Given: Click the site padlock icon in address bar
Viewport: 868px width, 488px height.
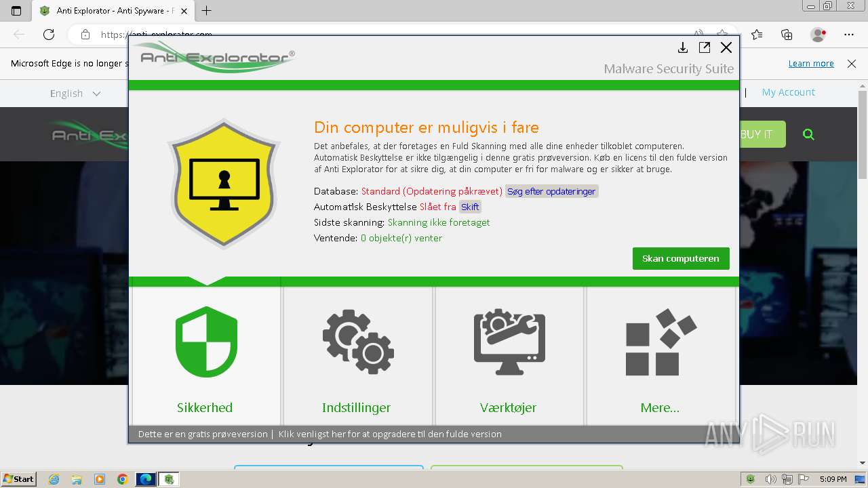Looking at the screenshot, I should [85, 35].
